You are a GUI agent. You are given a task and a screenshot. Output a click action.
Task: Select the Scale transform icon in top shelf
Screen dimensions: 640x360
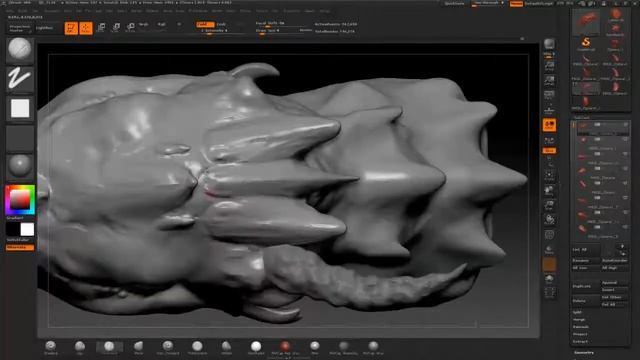[116, 28]
